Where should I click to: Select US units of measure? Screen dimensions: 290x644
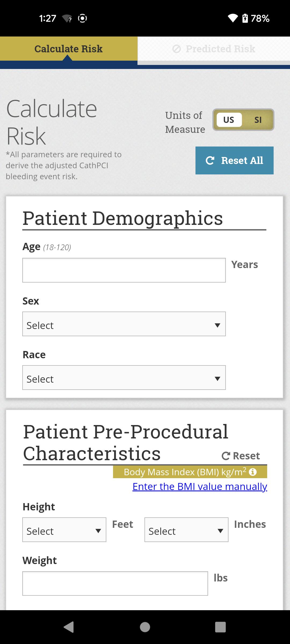click(229, 120)
